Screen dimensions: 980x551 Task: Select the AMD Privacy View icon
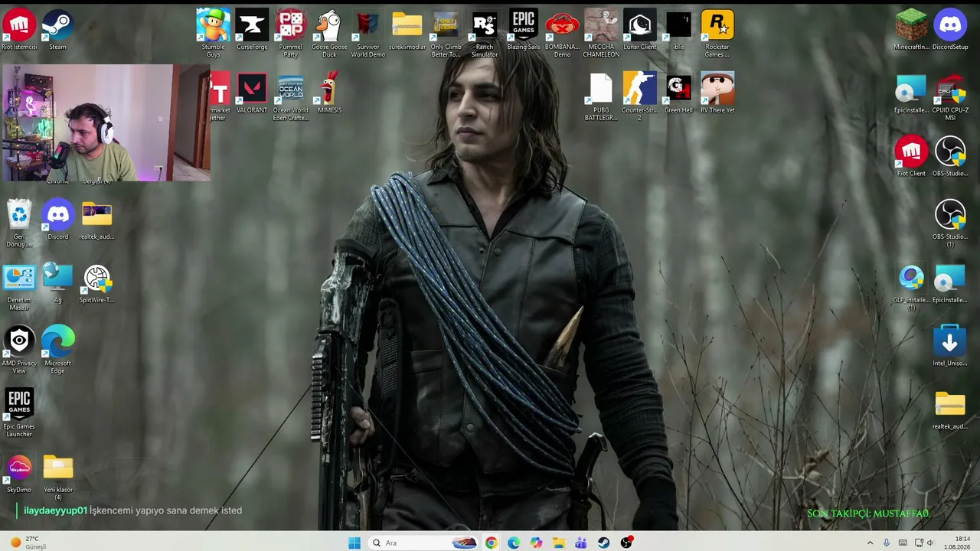coord(19,350)
